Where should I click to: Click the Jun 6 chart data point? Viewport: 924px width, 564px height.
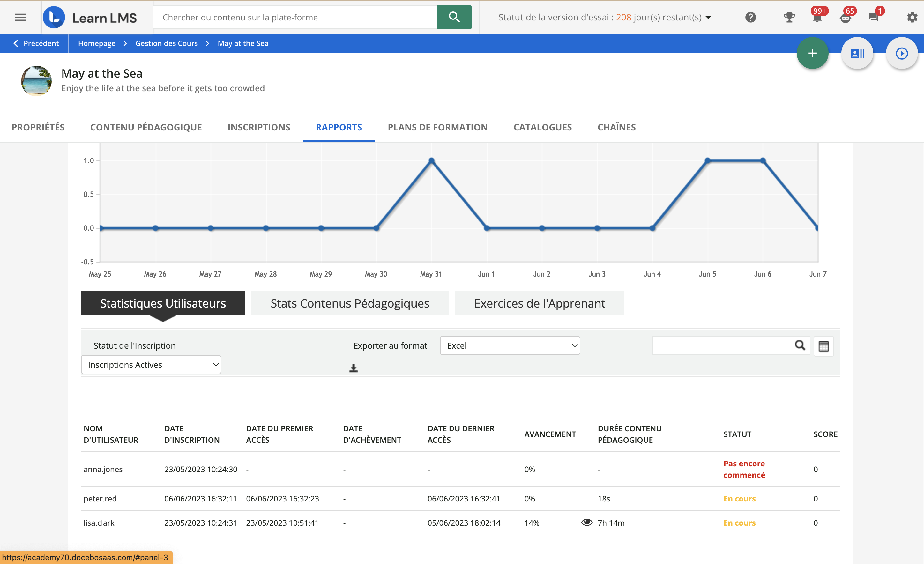pyautogui.click(x=763, y=160)
